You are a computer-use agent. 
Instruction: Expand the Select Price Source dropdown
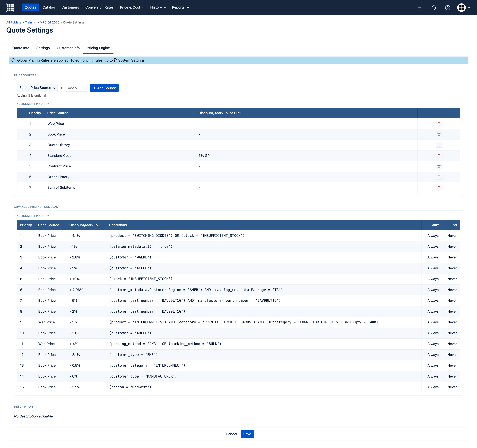(37, 88)
